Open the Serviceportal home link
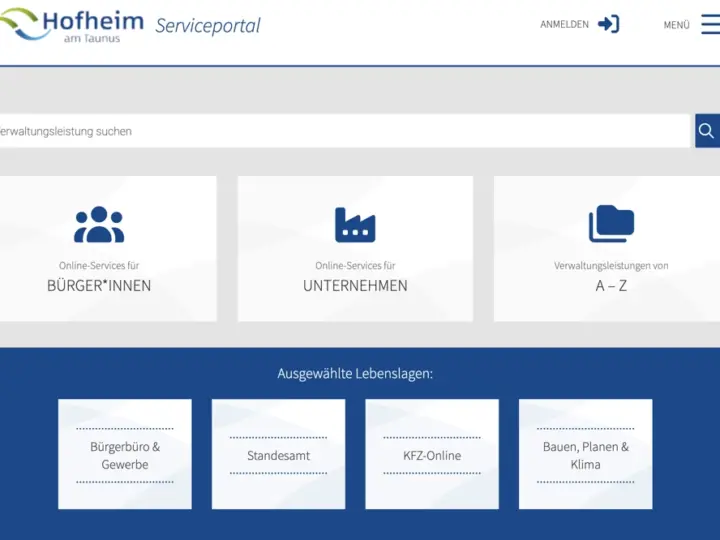The height and width of the screenshot is (540, 720). coord(208,26)
